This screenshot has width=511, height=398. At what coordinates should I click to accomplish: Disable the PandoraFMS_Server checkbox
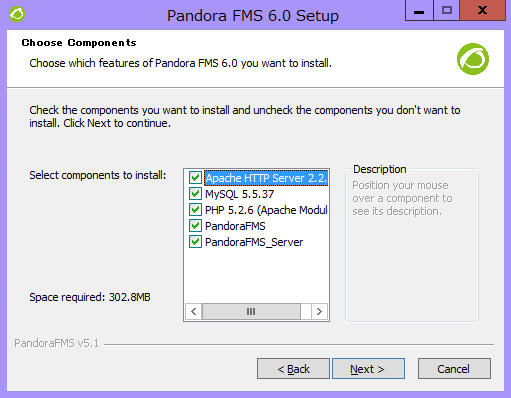tap(195, 242)
